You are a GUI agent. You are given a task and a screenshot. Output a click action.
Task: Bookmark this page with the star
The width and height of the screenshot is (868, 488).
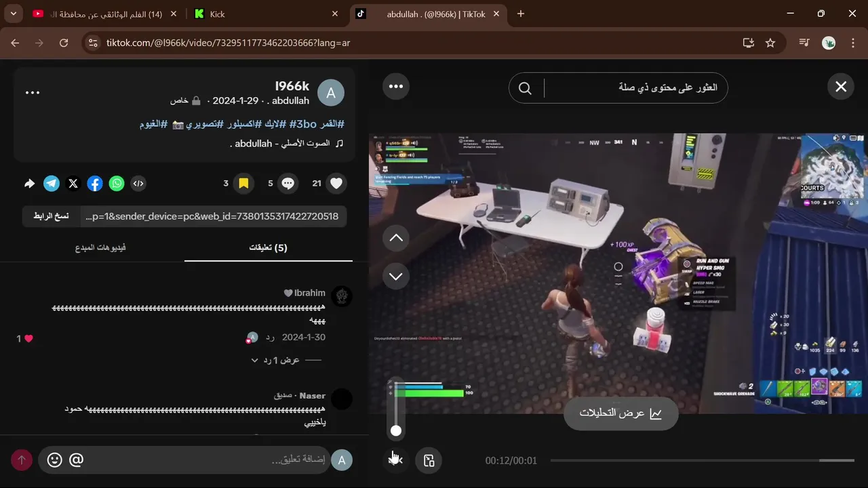(770, 43)
